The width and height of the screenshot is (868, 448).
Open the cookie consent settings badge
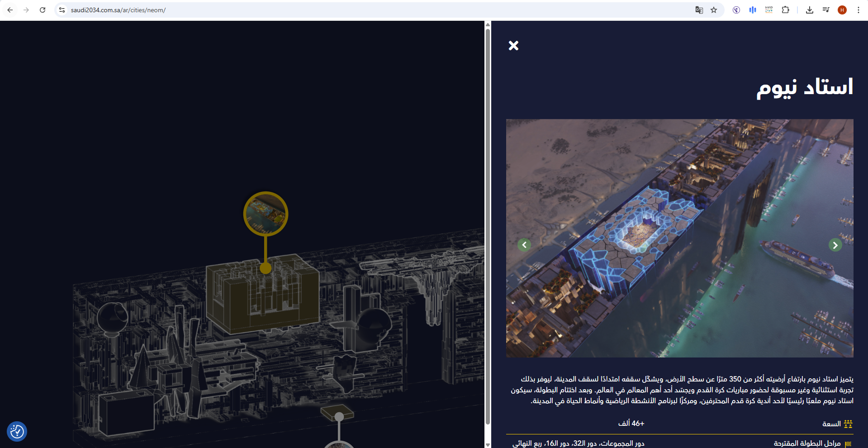pyautogui.click(x=17, y=431)
